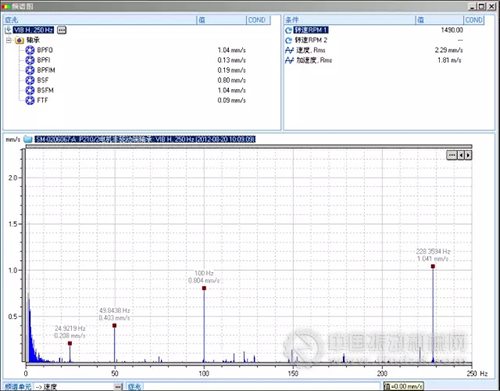Viewport: 500px width, 391px height.
Task: Click the chart left arrow button
Action: point(461,155)
